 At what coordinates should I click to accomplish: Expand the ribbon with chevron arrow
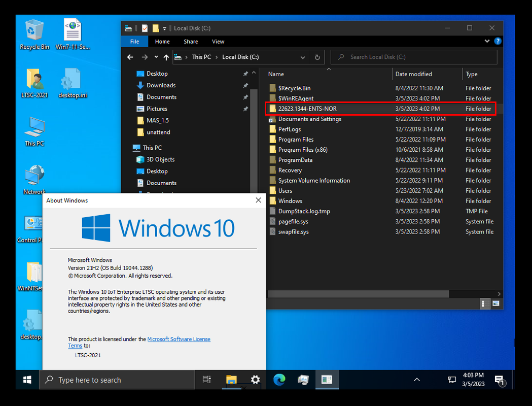click(x=487, y=41)
